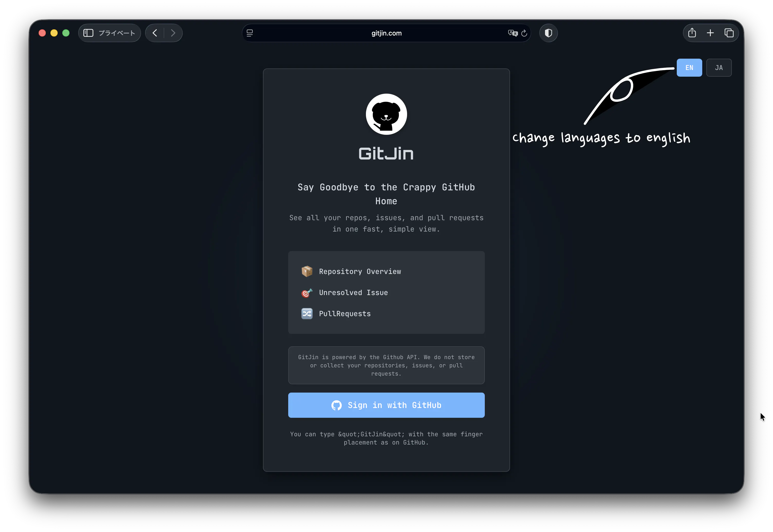Click Sign in with GitHub button
Viewport: 773px width, 532px height.
(386, 405)
